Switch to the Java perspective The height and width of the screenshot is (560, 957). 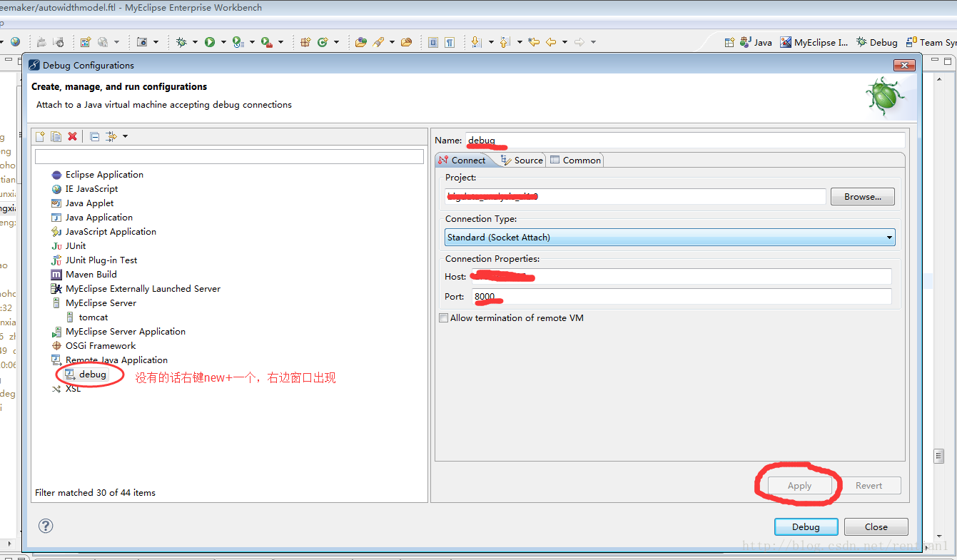pos(756,42)
